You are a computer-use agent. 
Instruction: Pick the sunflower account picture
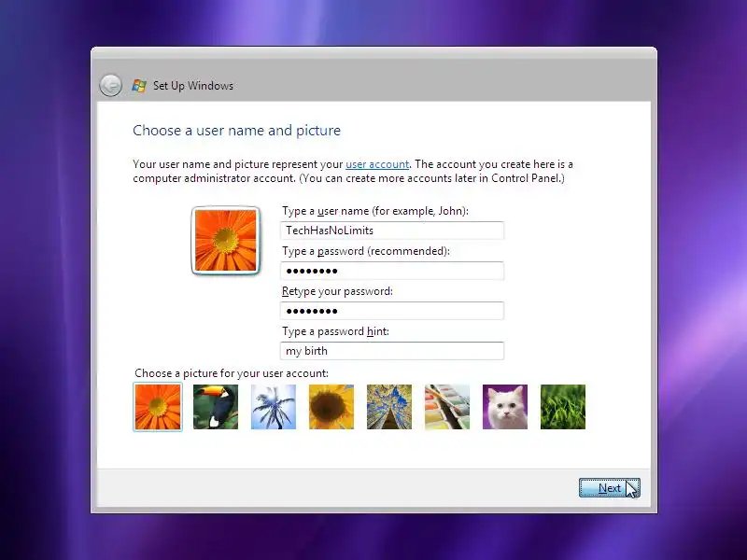pos(331,407)
